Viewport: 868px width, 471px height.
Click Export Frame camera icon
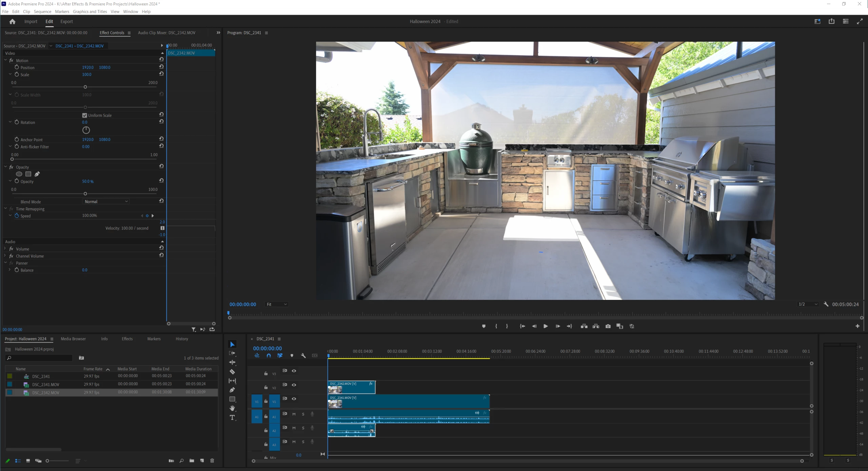point(608,326)
